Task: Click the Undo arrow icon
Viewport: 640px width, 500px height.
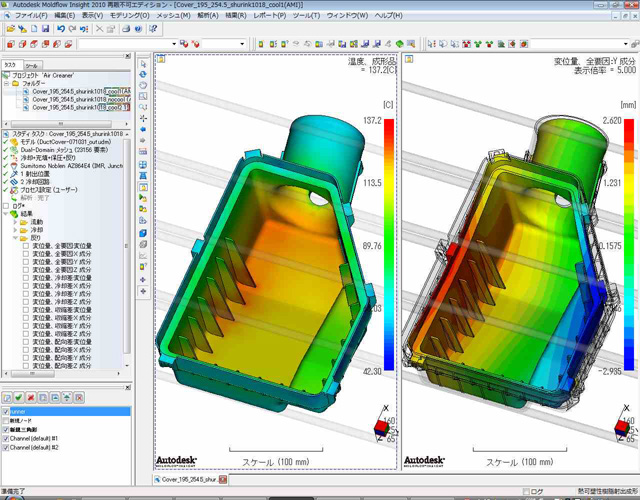Action: pyautogui.click(x=60, y=29)
